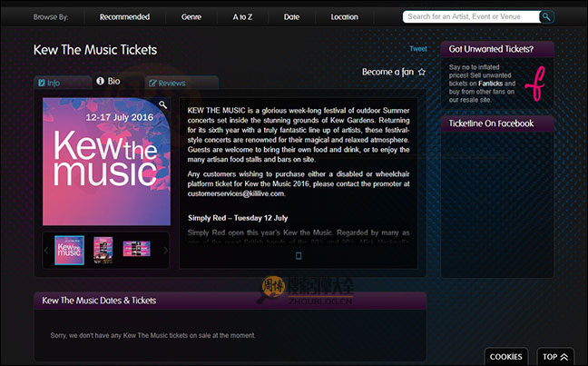Show previous thumbnails with left arrow

[47, 250]
